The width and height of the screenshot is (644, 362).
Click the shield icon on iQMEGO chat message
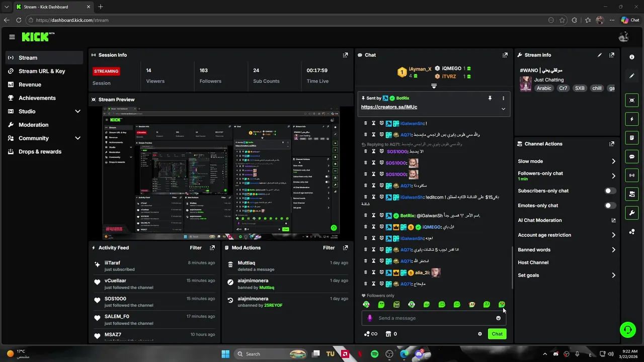tap(381, 227)
